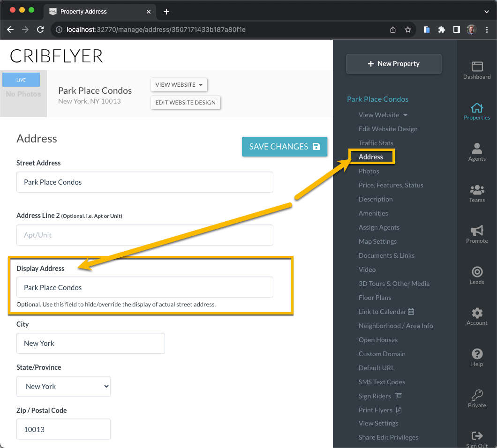
Task: Open Description in sidebar menu
Action: pyautogui.click(x=376, y=199)
